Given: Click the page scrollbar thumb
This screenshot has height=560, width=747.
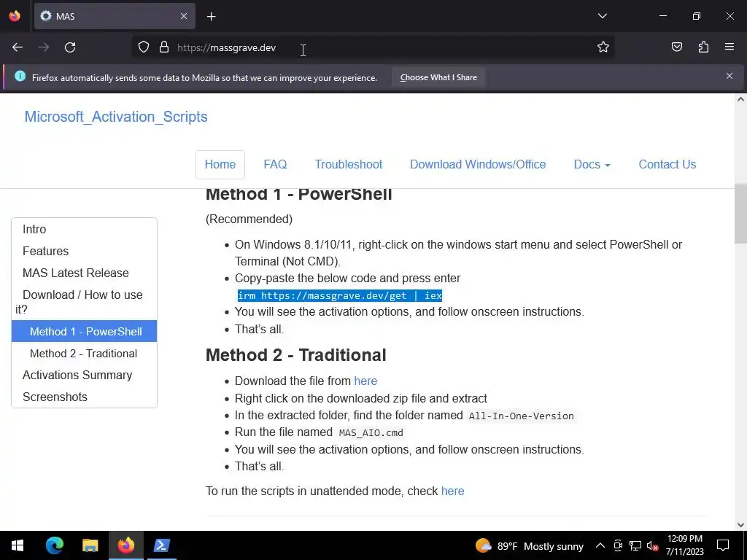Looking at the screenshot, I should click(x=740, y=214).
